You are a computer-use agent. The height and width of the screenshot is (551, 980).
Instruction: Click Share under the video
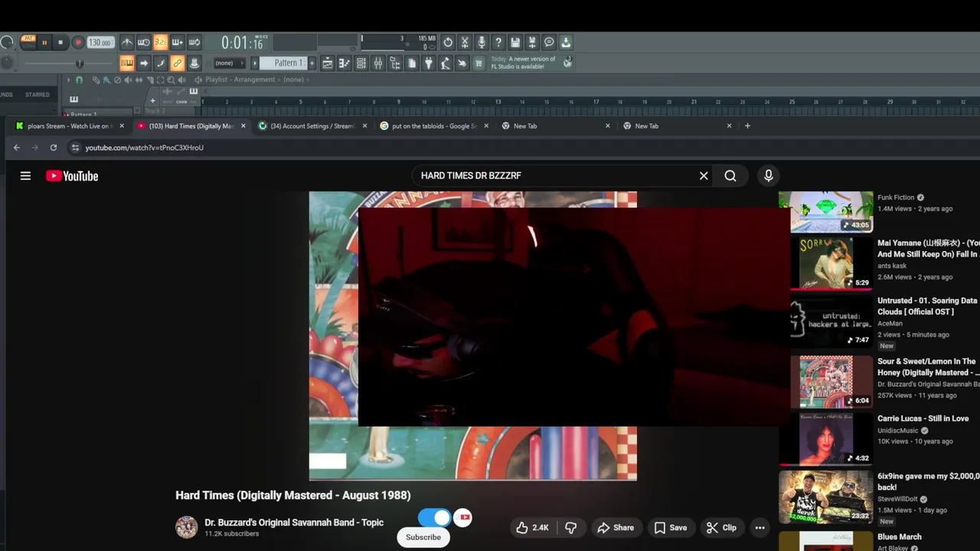(616, 527)
